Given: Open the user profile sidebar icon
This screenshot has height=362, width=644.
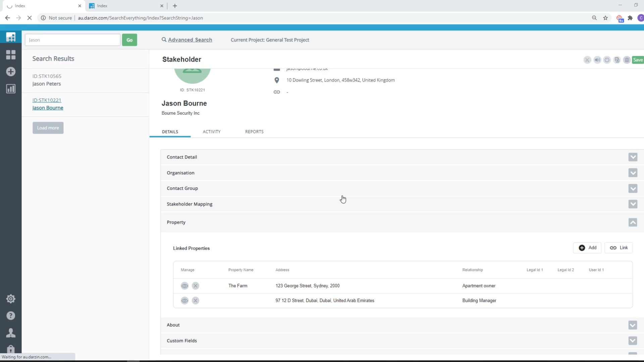Looking at the screenshot, I should pos(11,333).
